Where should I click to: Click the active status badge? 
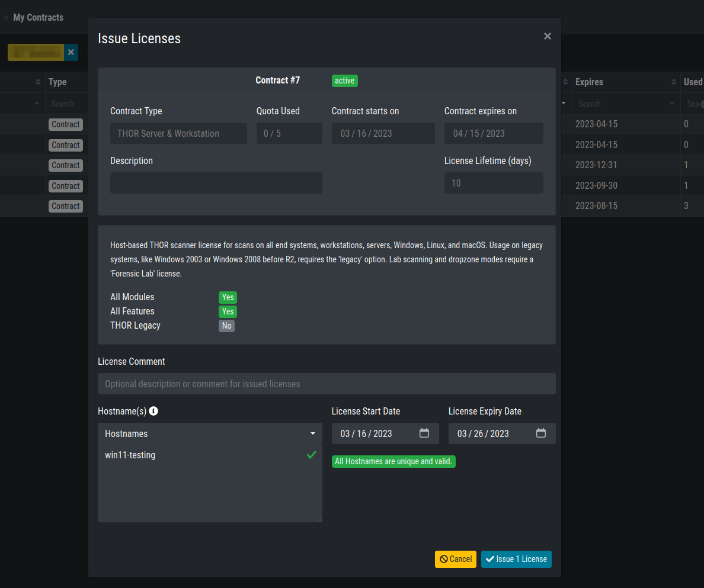tap(344, 81)
